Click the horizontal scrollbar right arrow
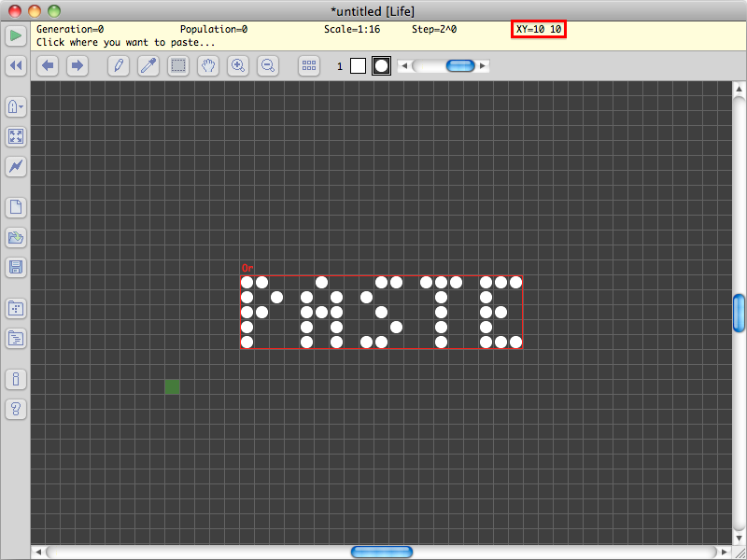Viewport: 747px width, 560px height. click(x=725, y=552)
